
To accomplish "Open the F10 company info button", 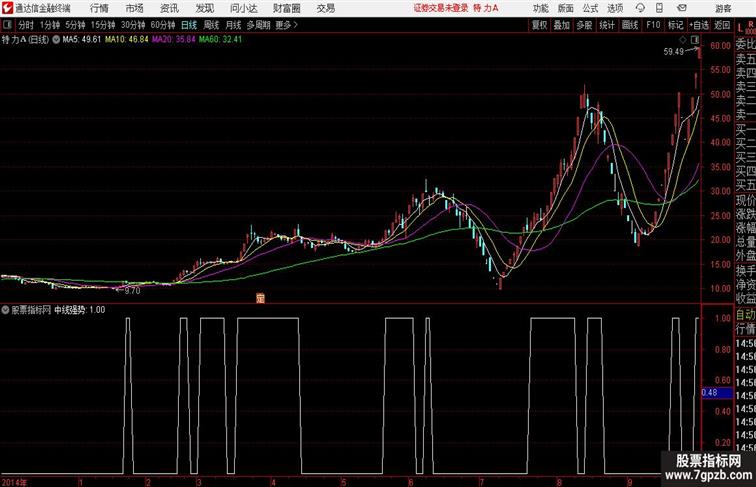I will [653, 25].
